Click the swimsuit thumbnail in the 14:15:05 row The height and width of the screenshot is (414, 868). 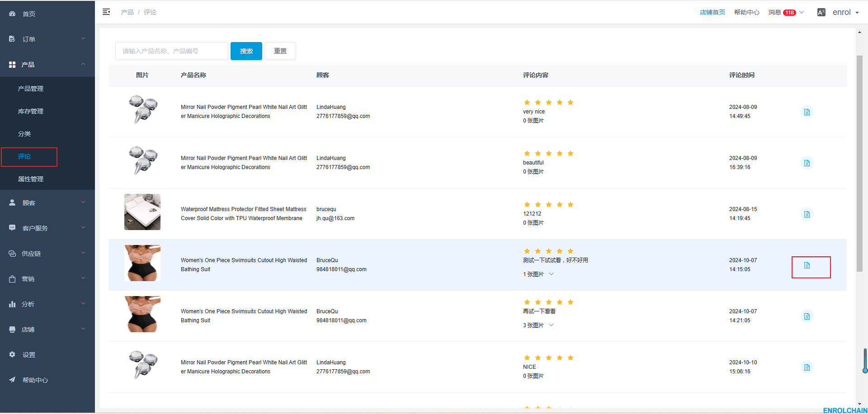click(x=142, y=263)
